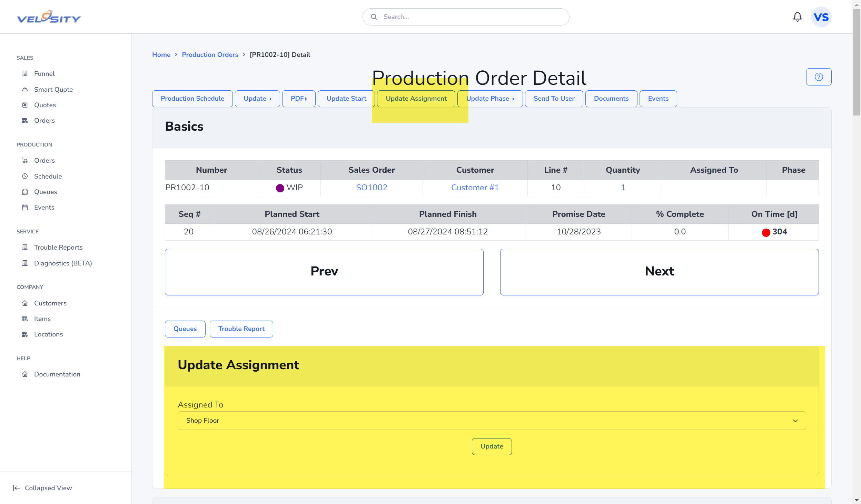Click the Quotes sidebar icon
Screen dimensions: 861x504
coord(25,105)
